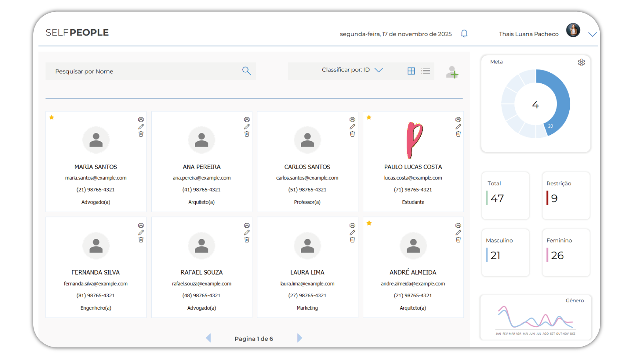Open Thais Luana Pacheco's profile avatar

[x=573, y=30]
